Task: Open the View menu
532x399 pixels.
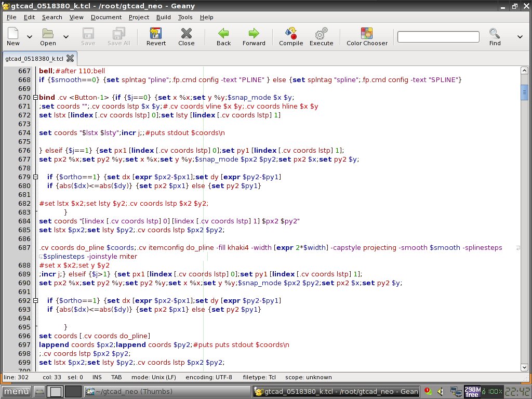Action: (76, 17)
